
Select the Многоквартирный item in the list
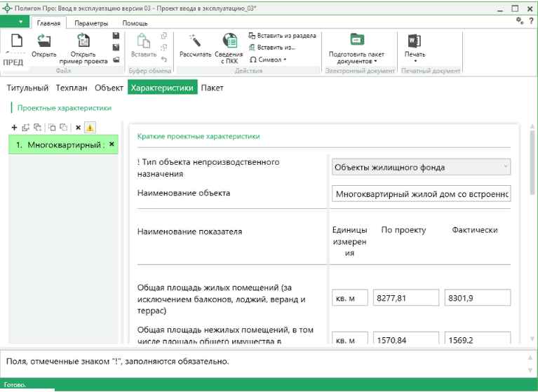59,145
